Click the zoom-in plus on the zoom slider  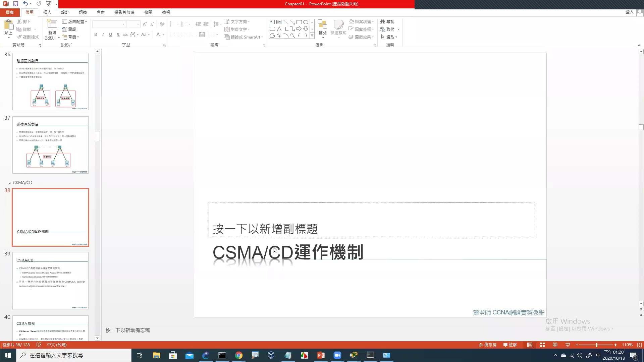coord(615,345)
